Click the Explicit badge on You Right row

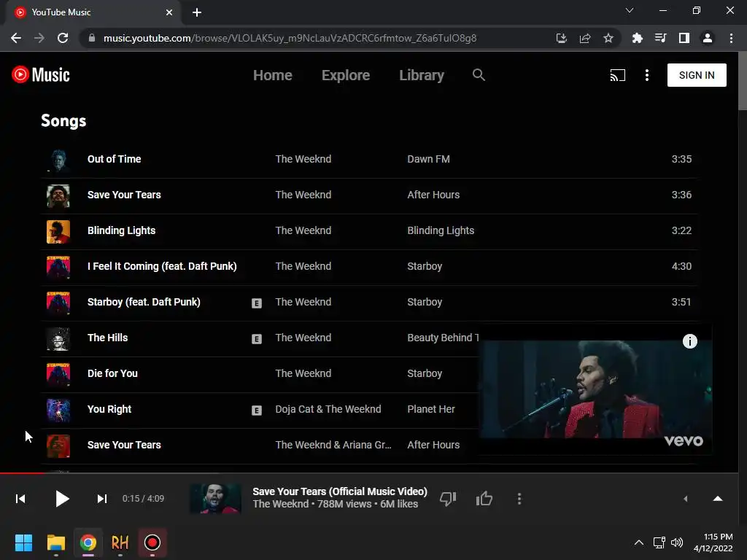[x=256, y=410]
